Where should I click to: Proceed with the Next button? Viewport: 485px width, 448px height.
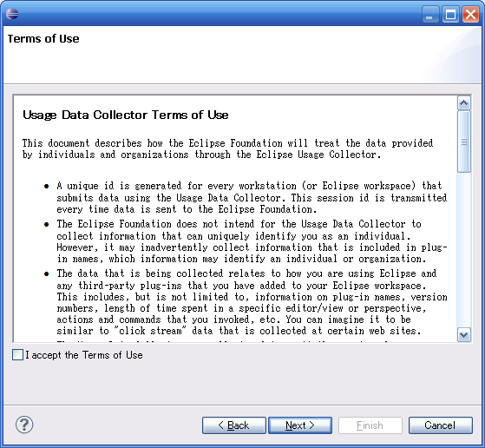coord(300,425)
